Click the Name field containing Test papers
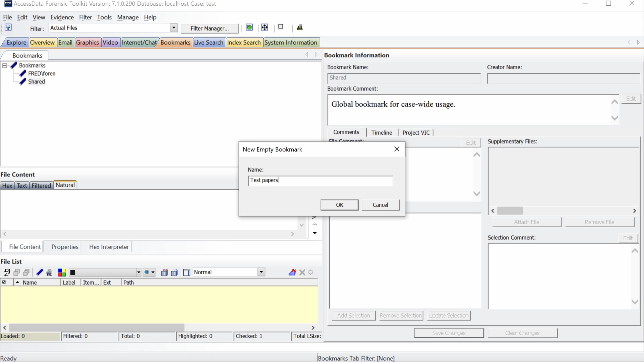The width and height of the screenshot is (644, 362). (x=320, y=181)
